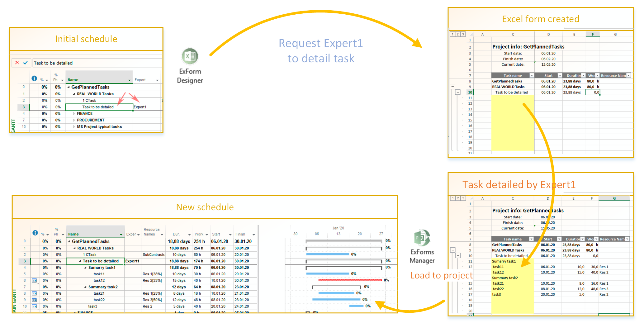Click calendar indicator icon on task21 row
Screen dimensions: 644x323
pos(35,293)
